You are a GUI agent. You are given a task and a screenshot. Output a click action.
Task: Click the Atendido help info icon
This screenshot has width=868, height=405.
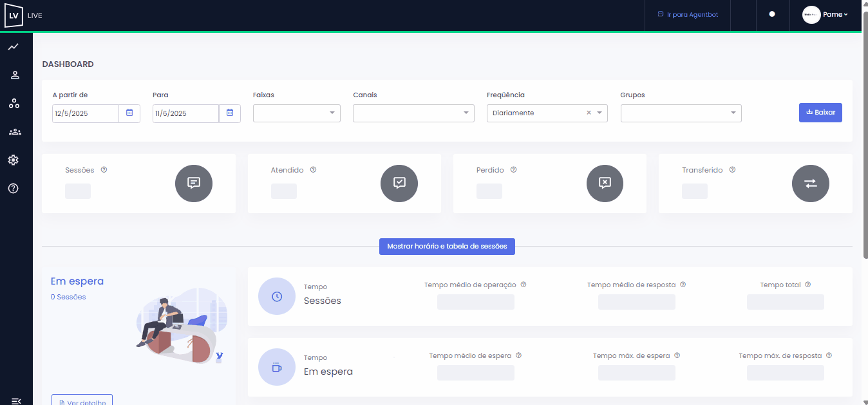(x=313, y=170)
